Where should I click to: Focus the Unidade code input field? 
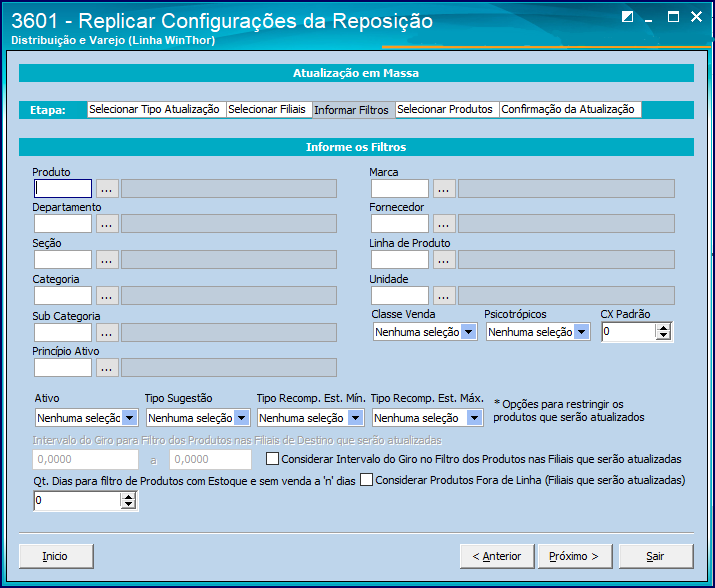(400, 296)
